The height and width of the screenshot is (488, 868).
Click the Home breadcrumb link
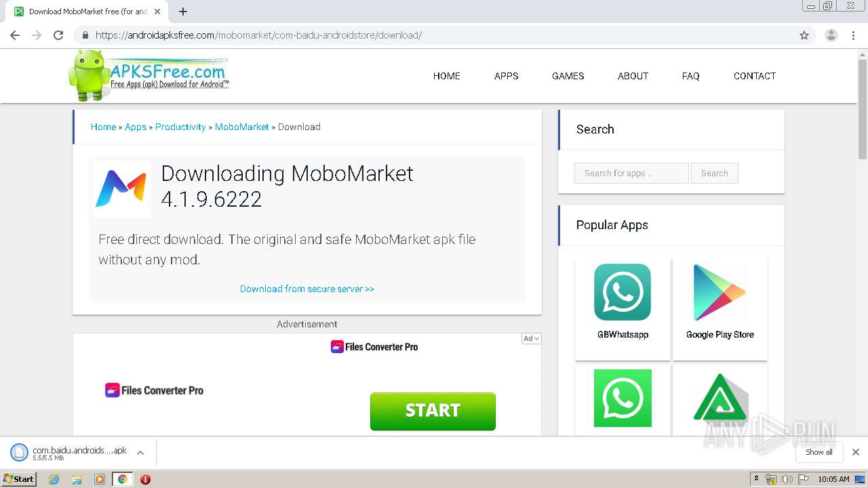(103, 127)
